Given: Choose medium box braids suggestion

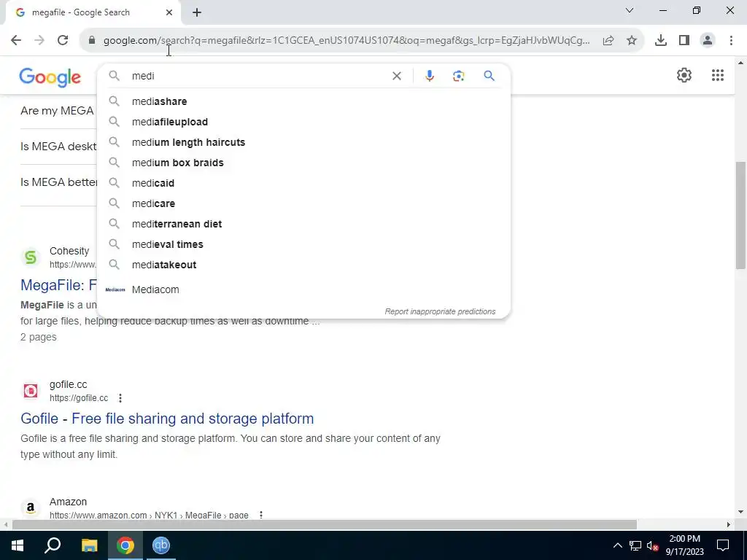Looking at the screenshot, I should coord(304,163).
